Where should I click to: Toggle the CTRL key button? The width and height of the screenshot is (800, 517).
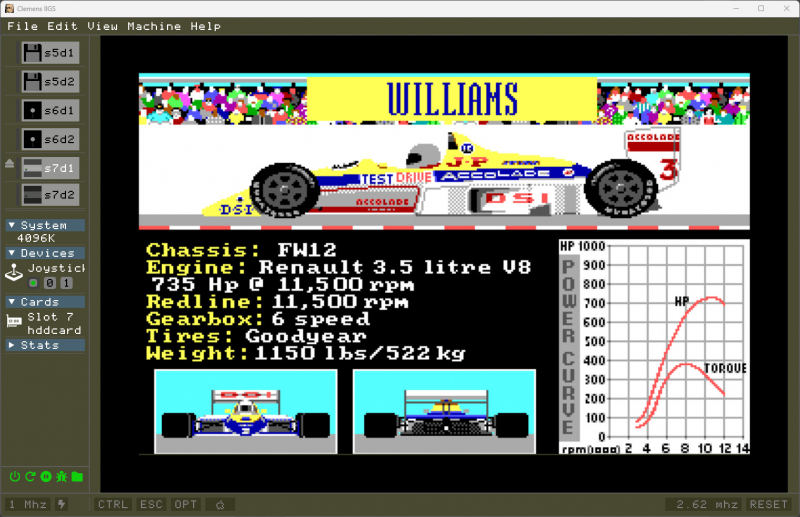112,504
